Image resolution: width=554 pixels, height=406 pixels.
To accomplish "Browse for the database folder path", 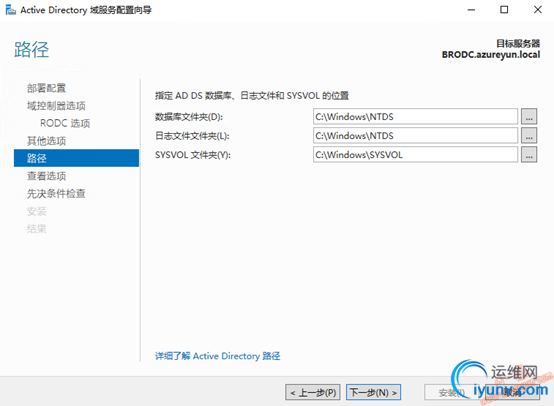I will (529, 117).
